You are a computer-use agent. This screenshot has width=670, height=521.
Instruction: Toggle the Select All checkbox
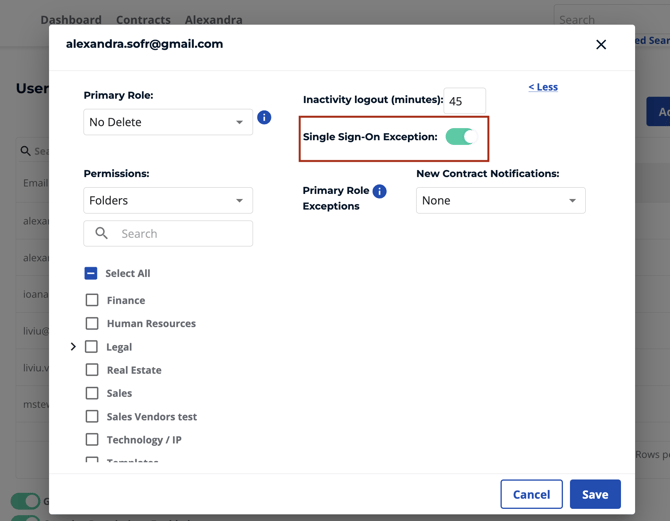[x=91, y=273]
